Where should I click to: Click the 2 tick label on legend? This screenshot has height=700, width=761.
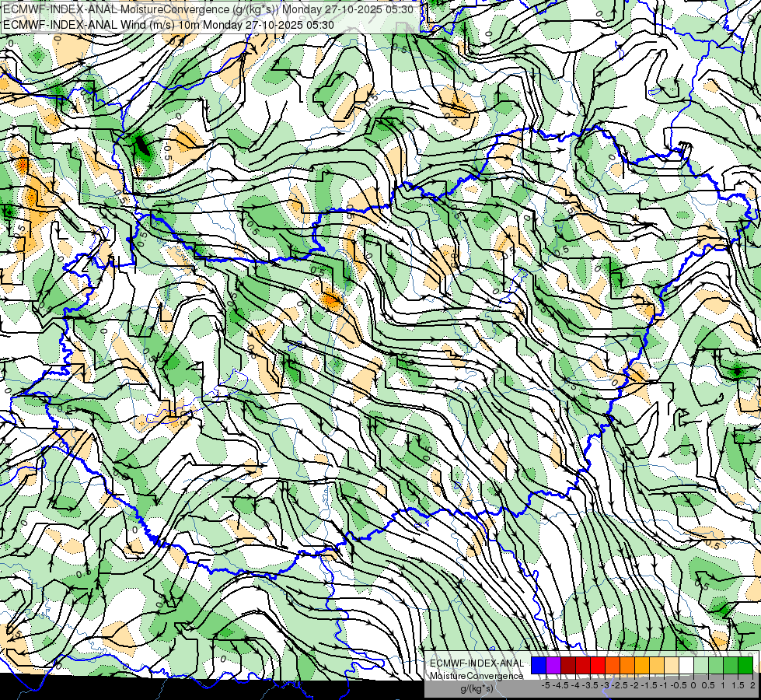tap(752, 685)
